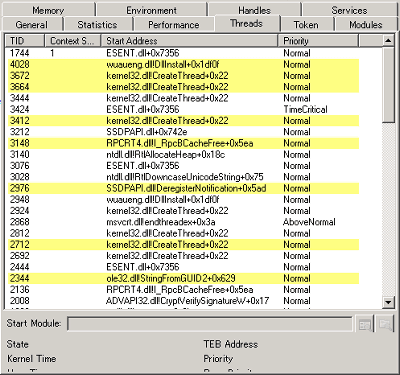Click the vertical scrollbar thumb
The width and height of the screenshot is (400, 375).
[388, 84]
